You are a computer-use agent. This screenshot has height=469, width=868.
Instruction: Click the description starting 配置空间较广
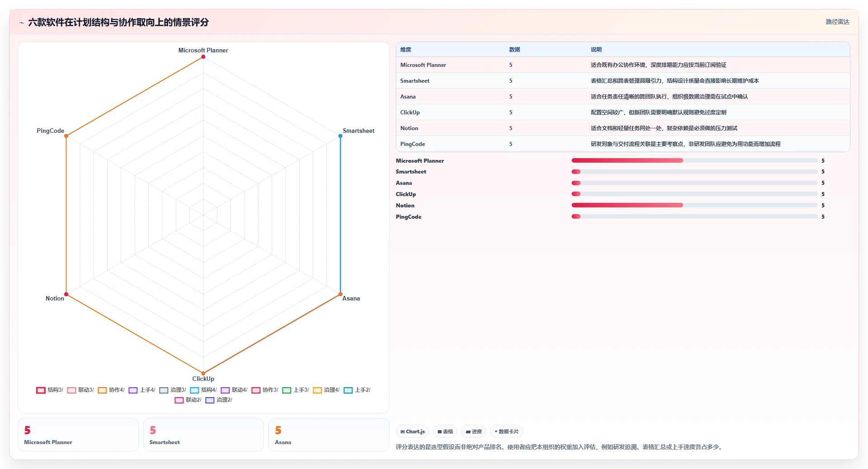659,113
